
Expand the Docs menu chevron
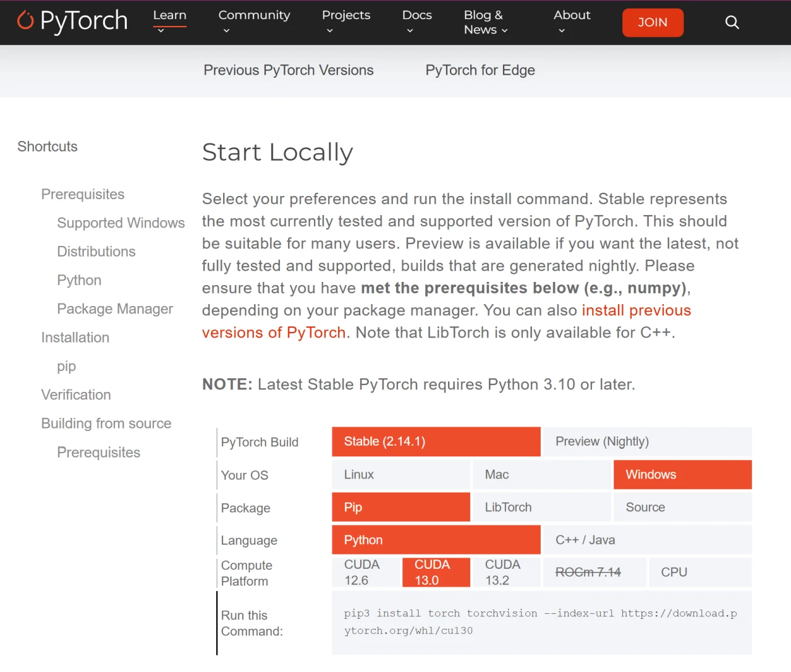pyautogui.click(x=410, y=30)
